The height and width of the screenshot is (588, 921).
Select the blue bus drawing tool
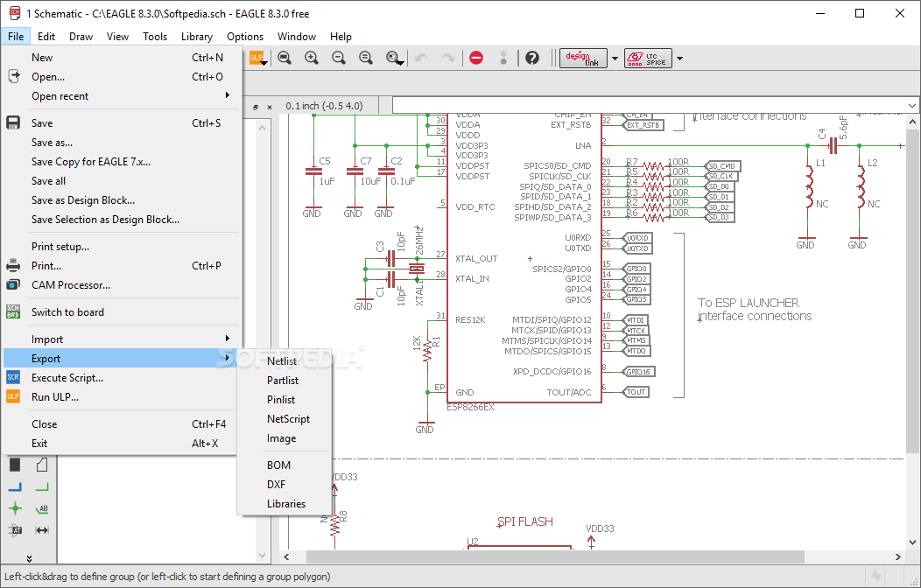[15, 487]
